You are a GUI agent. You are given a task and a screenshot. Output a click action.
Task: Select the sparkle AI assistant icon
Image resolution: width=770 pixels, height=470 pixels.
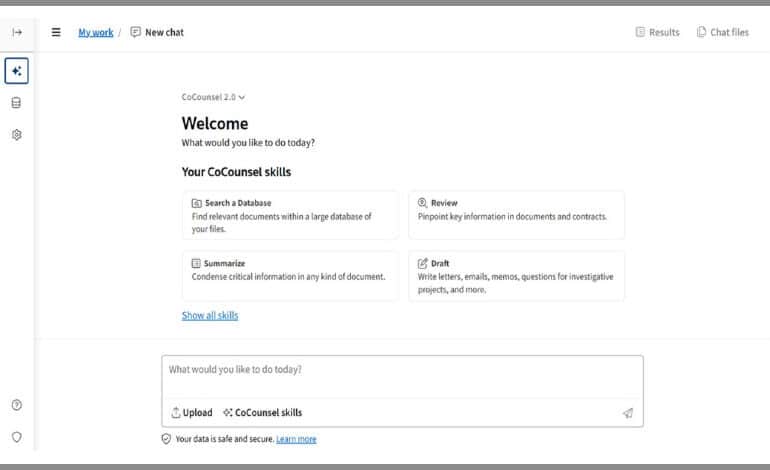[x=17, y=71]
